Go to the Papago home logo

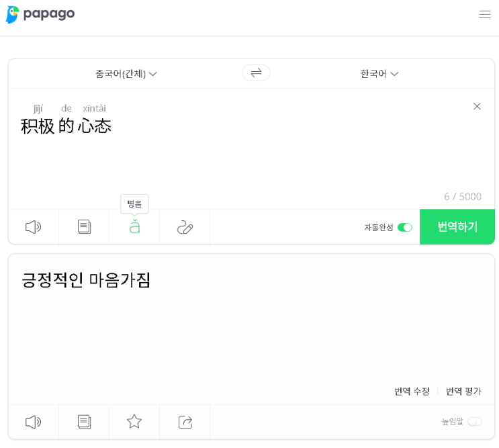pos(40,14)
